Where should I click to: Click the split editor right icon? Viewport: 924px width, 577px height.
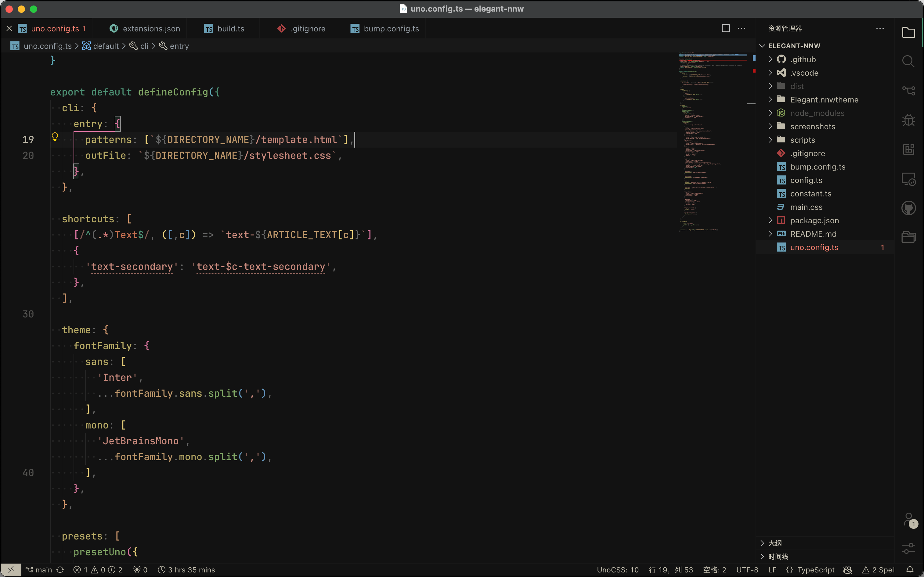point(726,28)
